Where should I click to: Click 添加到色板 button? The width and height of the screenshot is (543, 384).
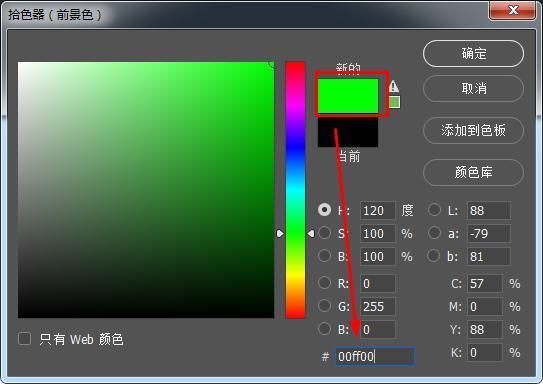[x=473, y=131]
